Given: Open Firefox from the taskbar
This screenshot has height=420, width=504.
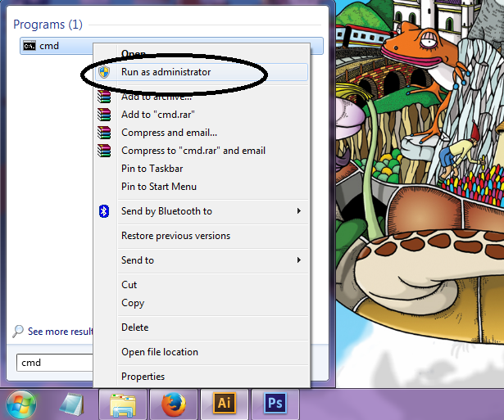Looking at the screenshot, I should [x=174, y=404].
